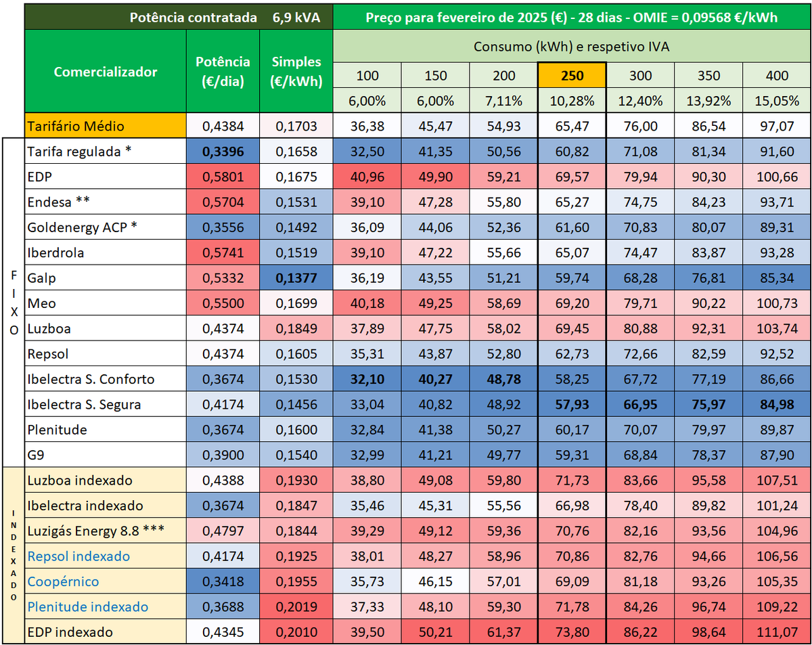The height and width of the screenshot is (645, 812).
Task: Select the Ibelectra indexado cell
Action: tap(106, 506)
